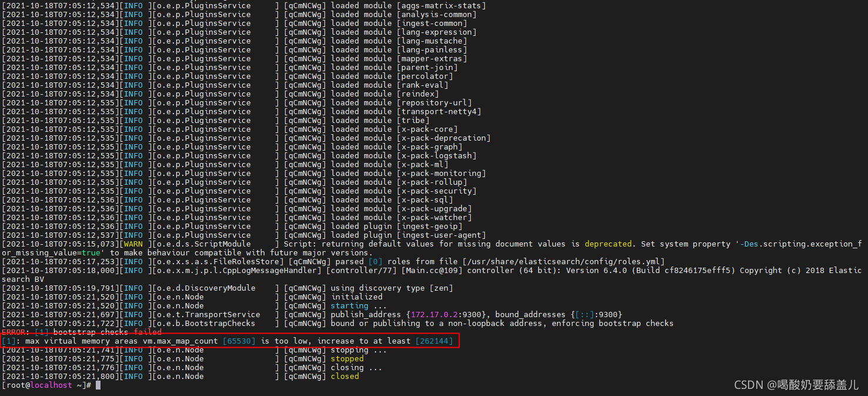Click the word initialized
868x396 pixels.
(x=356, y=297)
